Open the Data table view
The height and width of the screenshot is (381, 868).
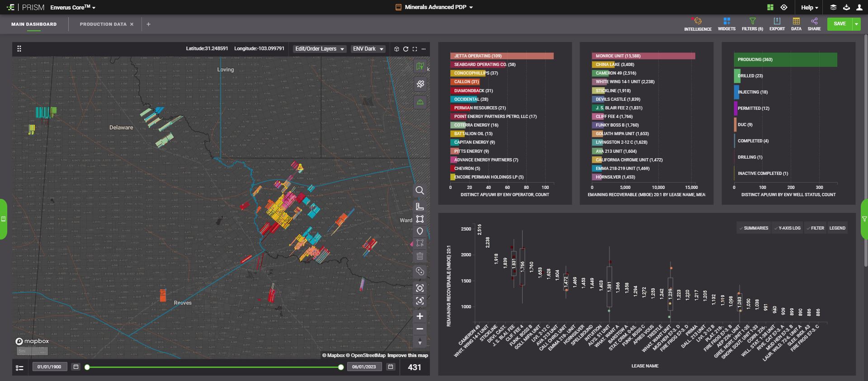(x=796, y=24)
